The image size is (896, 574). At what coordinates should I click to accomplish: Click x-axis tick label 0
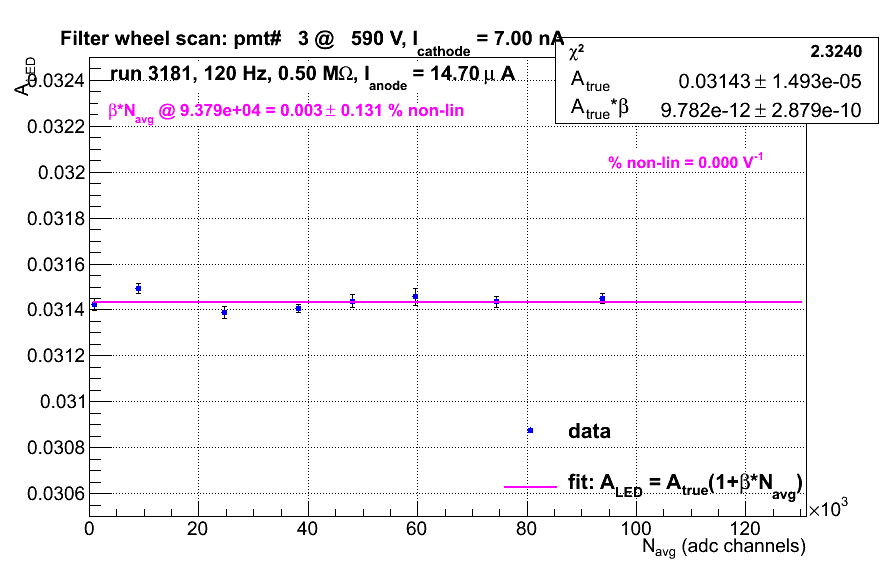click(89, 529)
